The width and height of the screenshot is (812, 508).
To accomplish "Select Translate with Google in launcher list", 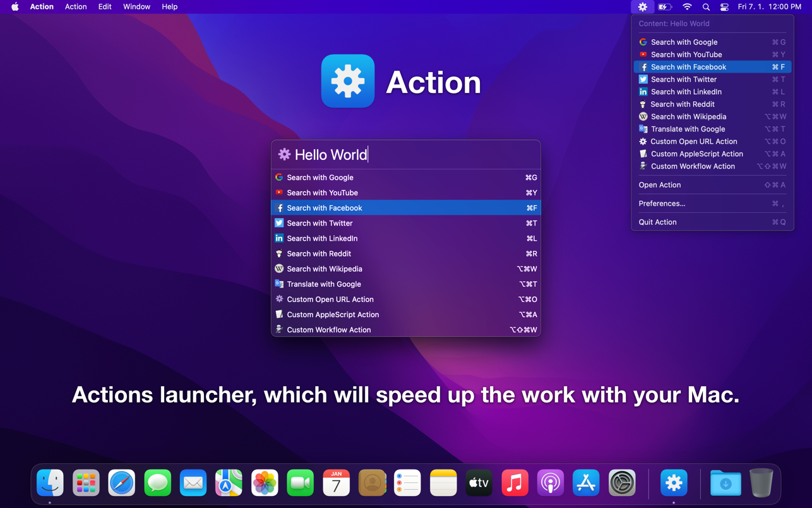I will coord(406,284).
